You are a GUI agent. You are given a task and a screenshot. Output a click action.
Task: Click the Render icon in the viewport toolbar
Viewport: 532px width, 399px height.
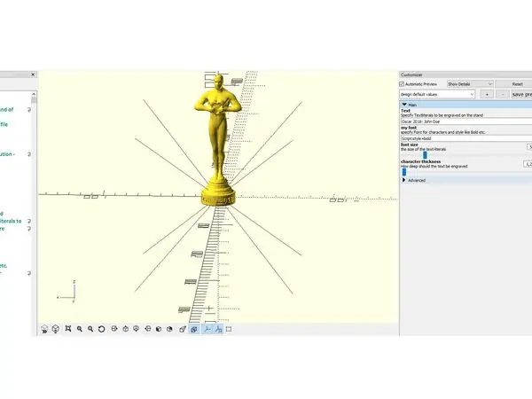(x=56, y=329)
